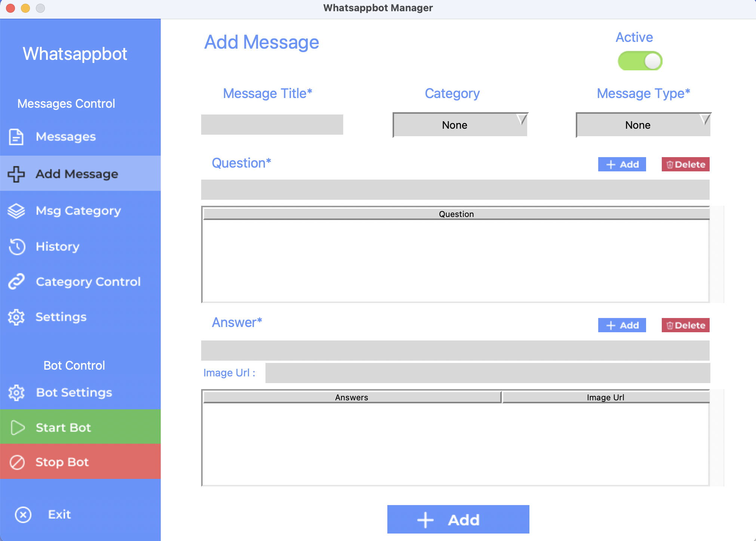
Task: Focus the Question text input field
Action: pyautogui.click(x=455, y=190)
